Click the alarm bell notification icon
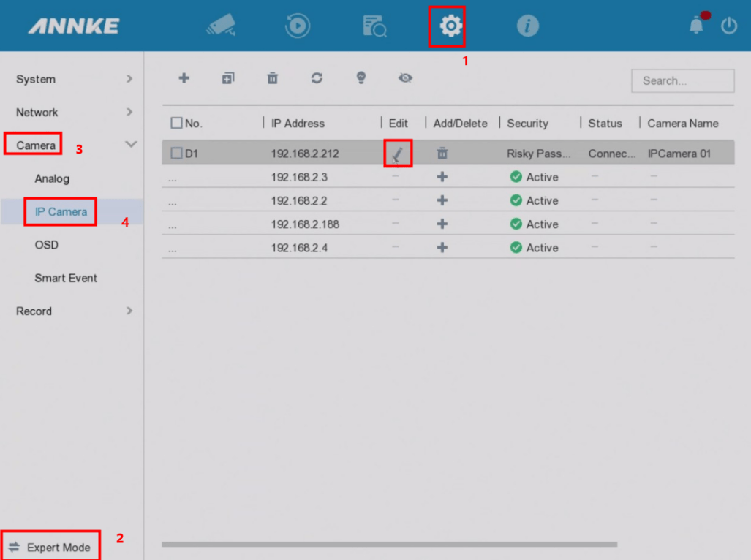751x560 pixels. tap(695, 24)
